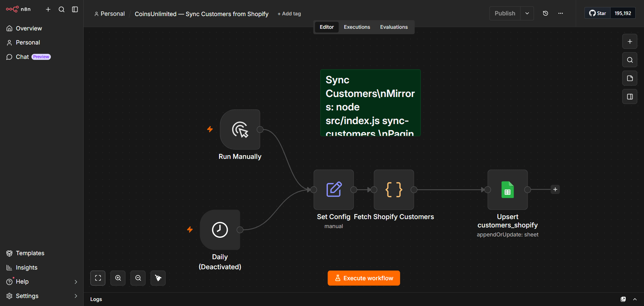
Task: Open the Publish dropdown arrow
Action: [x=527, y=13]
